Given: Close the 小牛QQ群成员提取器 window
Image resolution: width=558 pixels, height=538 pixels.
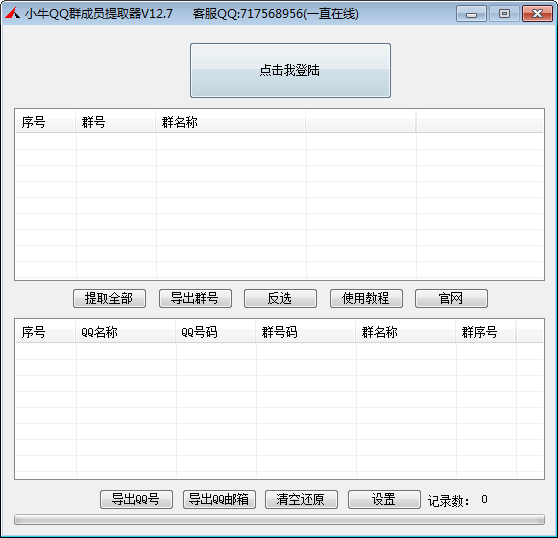Looking at the screenshot, I should [x=537, y=14].
